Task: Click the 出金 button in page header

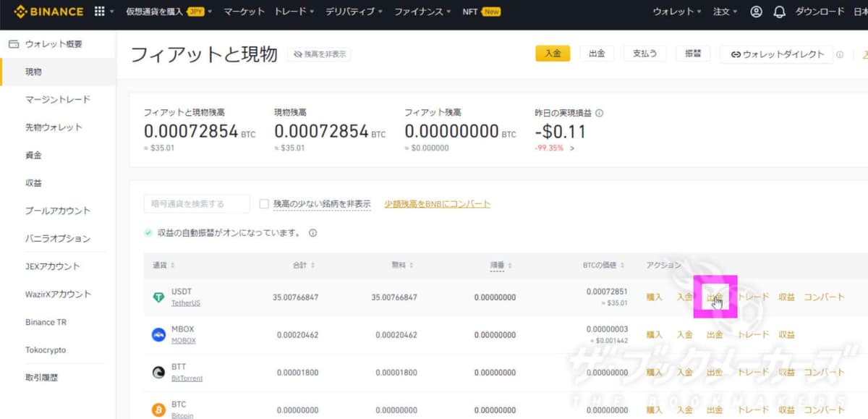Action: click(x=597, y=54)
